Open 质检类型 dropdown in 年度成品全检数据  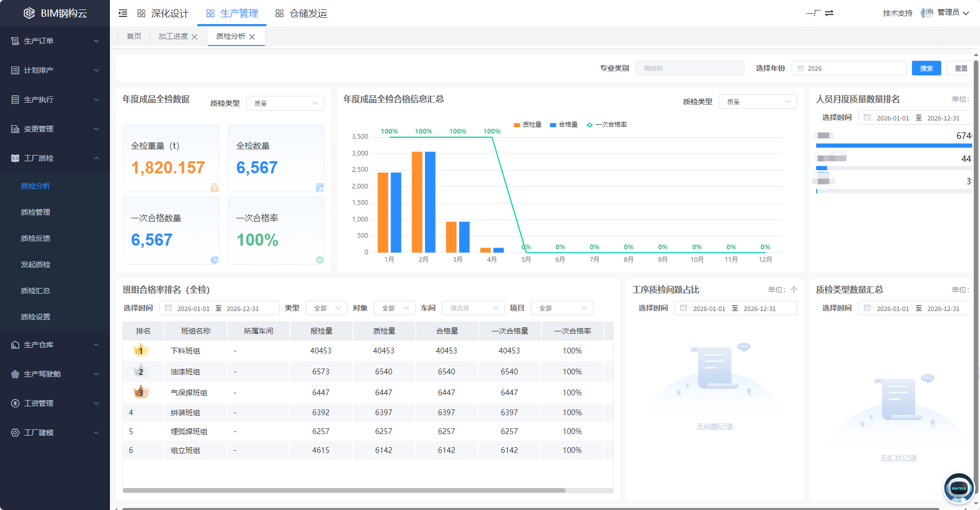[x=285, y=103]
